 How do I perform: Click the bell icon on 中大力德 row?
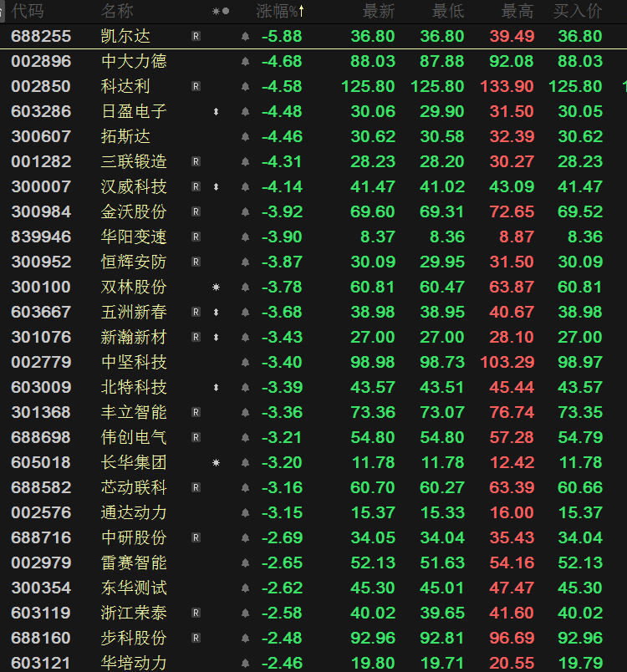click(x=245, y=61)
